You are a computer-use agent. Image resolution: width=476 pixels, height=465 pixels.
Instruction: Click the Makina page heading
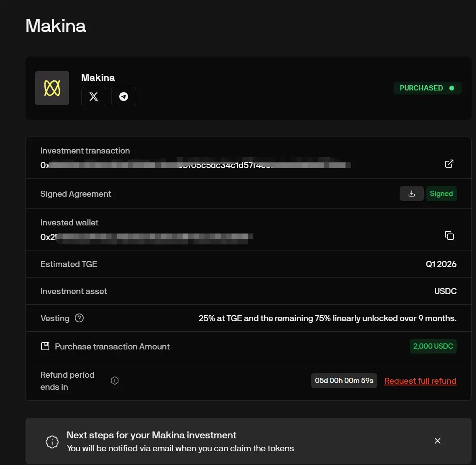(56, 26)
